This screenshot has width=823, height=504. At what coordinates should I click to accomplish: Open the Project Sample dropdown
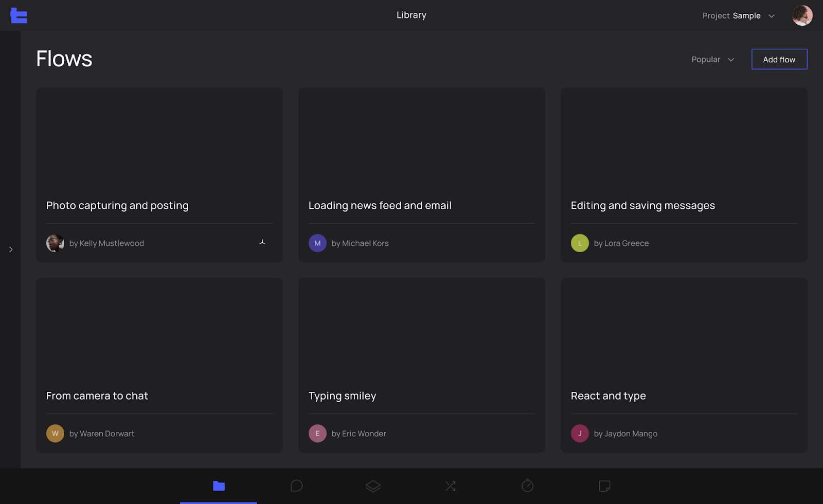click(x=738, y=16)
